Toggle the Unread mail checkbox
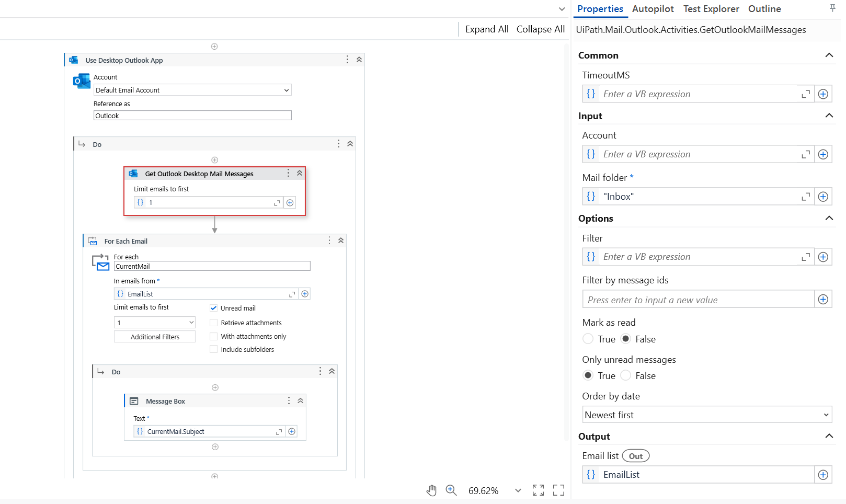The image size is (846, 504). [x=213, y=308]
